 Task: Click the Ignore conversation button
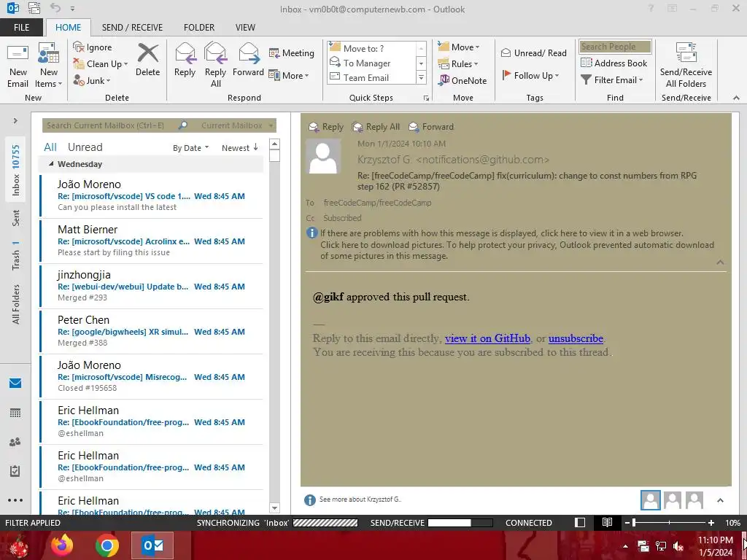tap(93, 47)
